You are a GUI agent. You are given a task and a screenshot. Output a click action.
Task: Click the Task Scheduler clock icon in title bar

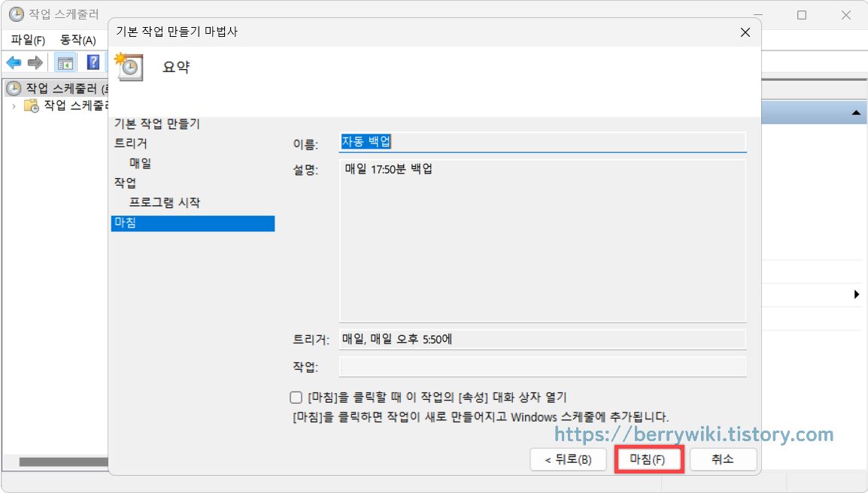tap(17, 13)
